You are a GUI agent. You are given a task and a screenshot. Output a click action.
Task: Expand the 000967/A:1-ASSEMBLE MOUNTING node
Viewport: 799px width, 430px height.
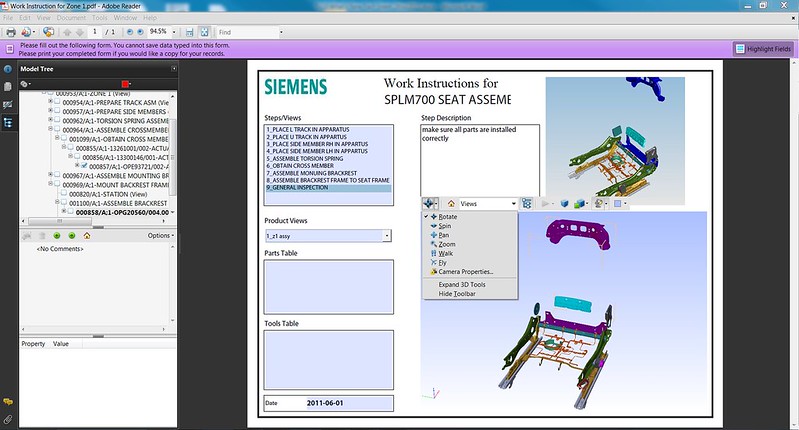tap(50, 175)
